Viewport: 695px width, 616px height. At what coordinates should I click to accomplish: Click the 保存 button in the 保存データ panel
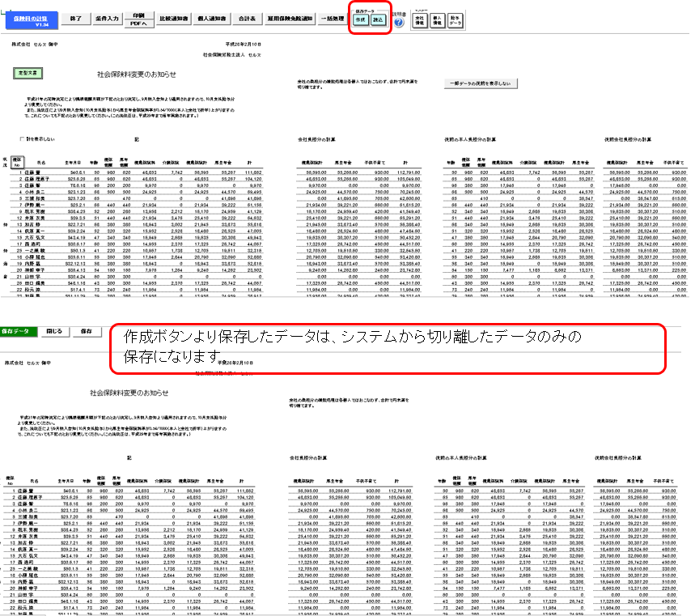point(87,331)
